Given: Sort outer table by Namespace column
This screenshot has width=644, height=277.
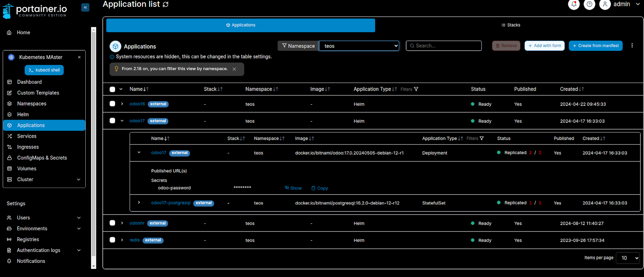Looking at the screenshot, I should pyautogui.click(x=262, y=89).
